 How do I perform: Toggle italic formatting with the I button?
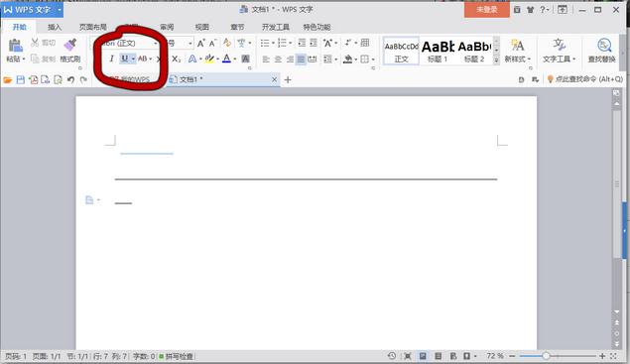pyautogui.click(x=112, y=59)
